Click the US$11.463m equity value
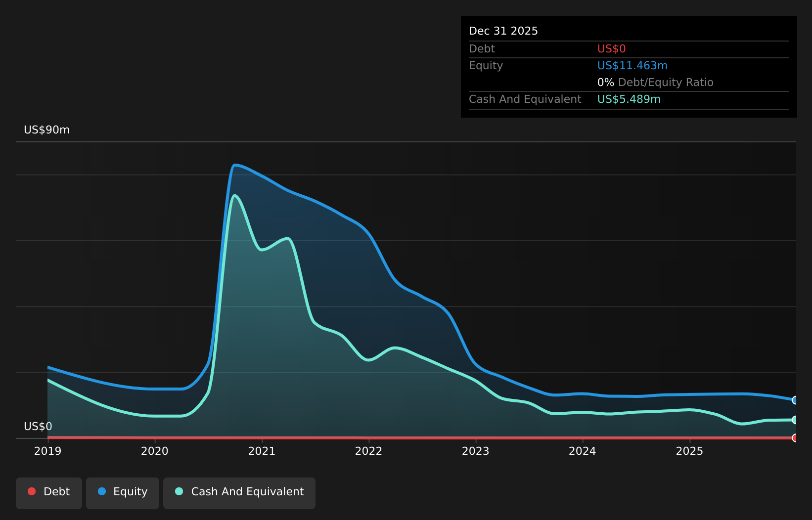Image resolution: width=812 pixels, height=520 pixels. point(632,66)
